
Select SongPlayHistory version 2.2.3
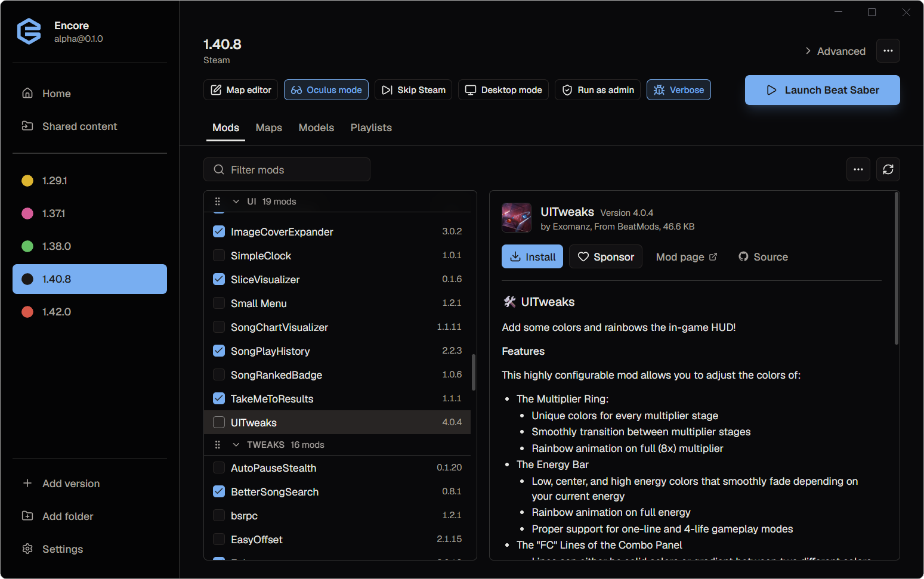pyautogui.click(x=452, y=351)
